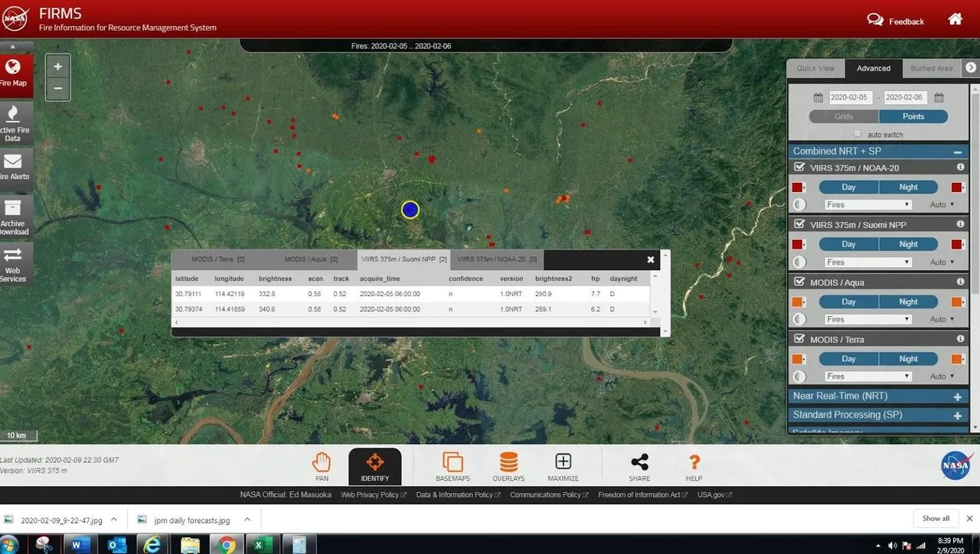The height and width of the screenshot is (554, 980).
Task: Click the NASA logo in header
Action: (x=15, y=18)
